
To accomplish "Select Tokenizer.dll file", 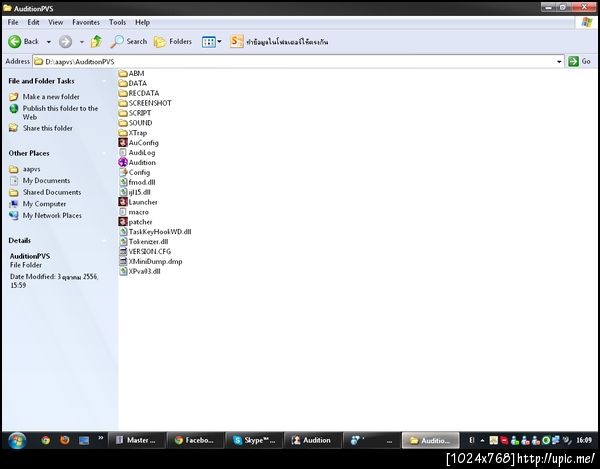I will point(143,242).
